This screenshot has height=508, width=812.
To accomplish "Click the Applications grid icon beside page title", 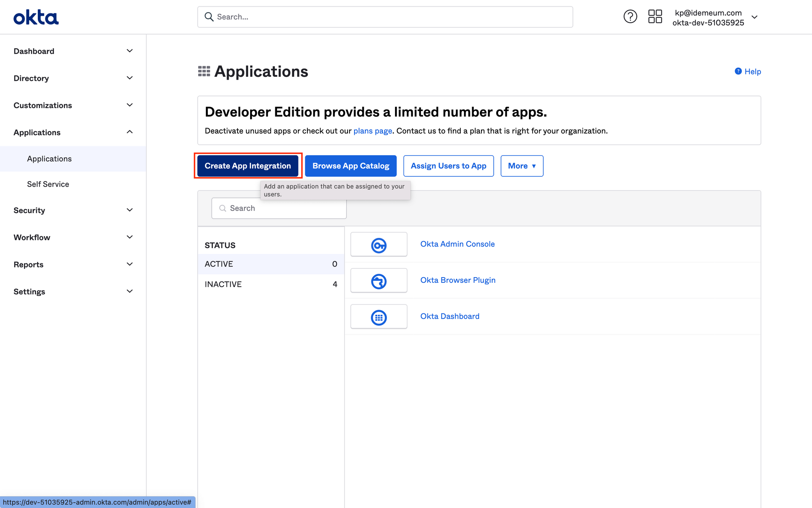I will (x=204, y=72).
